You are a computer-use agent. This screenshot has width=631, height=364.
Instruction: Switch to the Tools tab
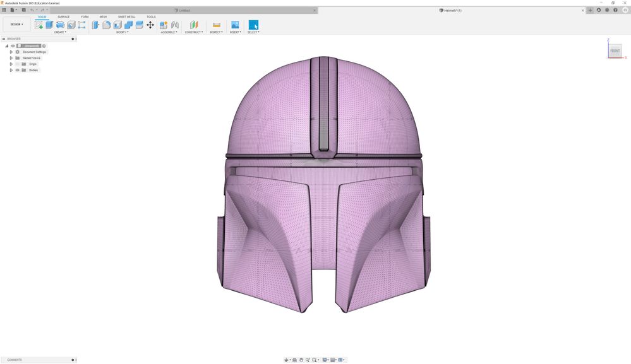[x=151, y=17]
